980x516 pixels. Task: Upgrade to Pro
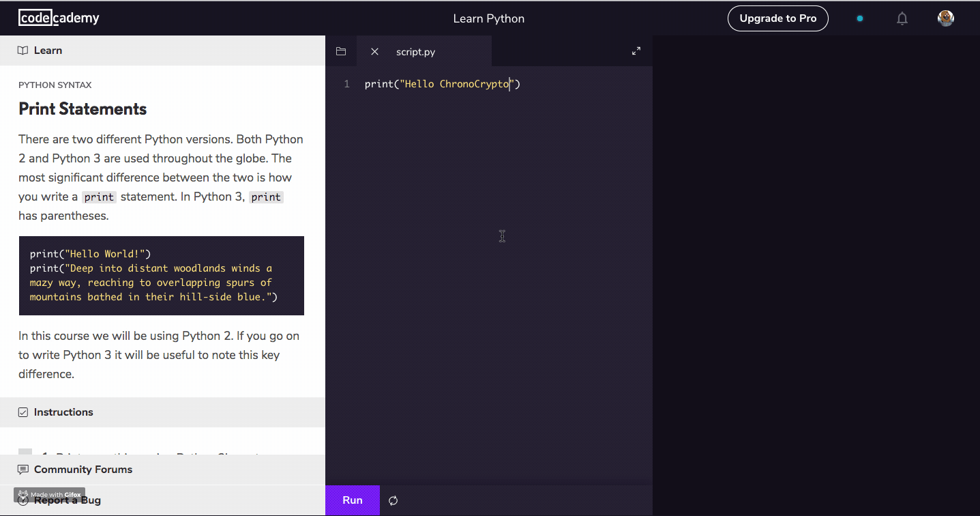778,18
